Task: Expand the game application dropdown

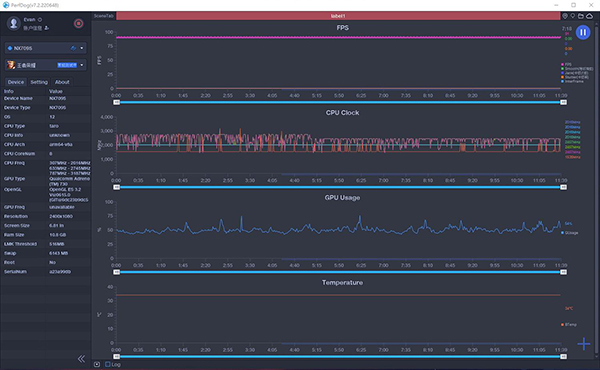Action: (x=82, y=65)
